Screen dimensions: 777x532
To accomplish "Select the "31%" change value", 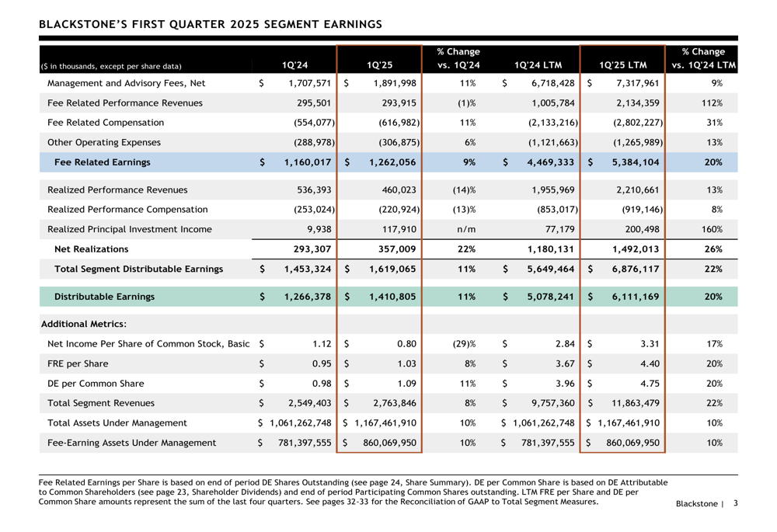I will click(x=715, y=123).
